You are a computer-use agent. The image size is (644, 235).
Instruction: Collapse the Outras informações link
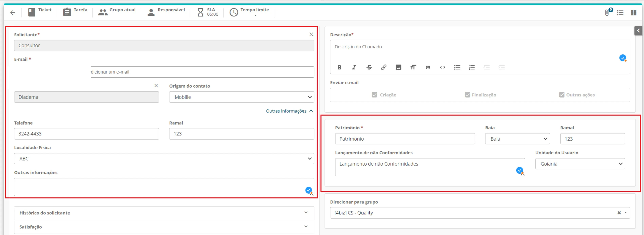[x=289, y=111]
